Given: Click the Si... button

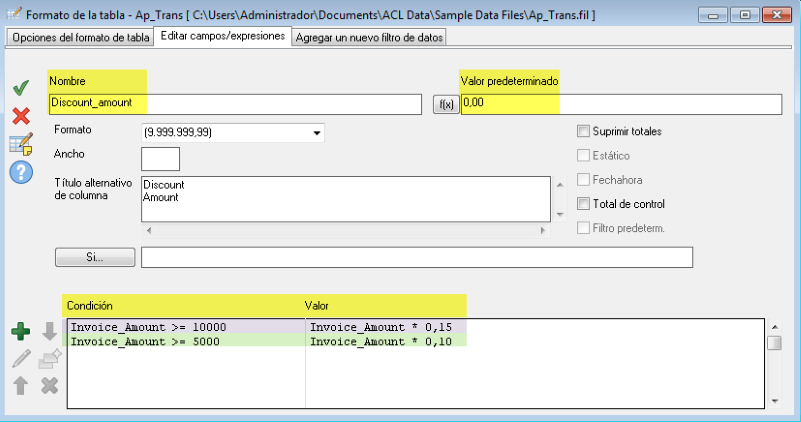Looking at the screenshot, I should pos(94,258).
